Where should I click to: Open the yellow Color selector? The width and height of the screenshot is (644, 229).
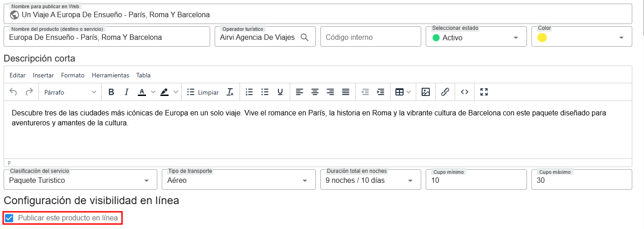582,38
